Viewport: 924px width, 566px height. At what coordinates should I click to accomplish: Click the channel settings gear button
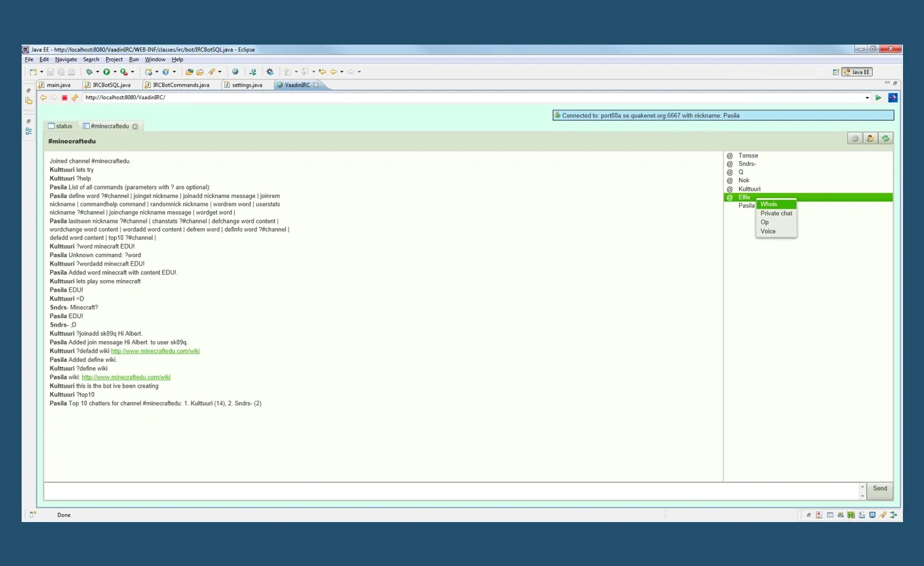(854, 138)
